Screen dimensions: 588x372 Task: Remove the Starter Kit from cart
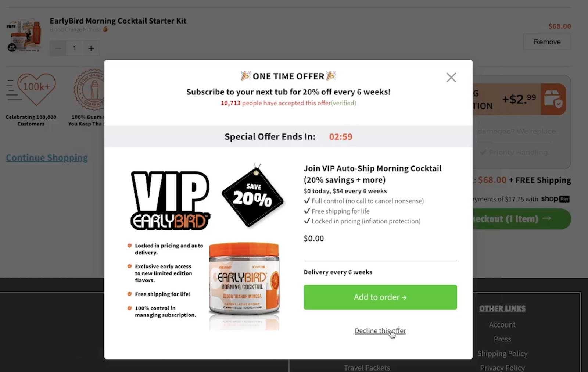547,42
